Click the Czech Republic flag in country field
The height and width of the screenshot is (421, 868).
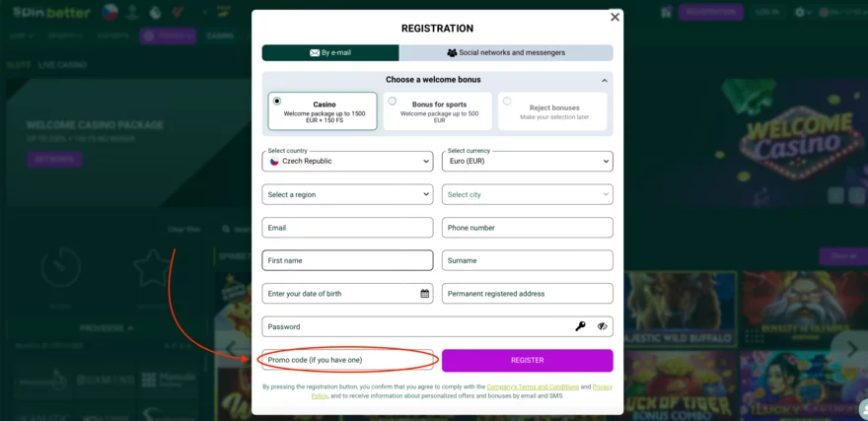(274, 162)
